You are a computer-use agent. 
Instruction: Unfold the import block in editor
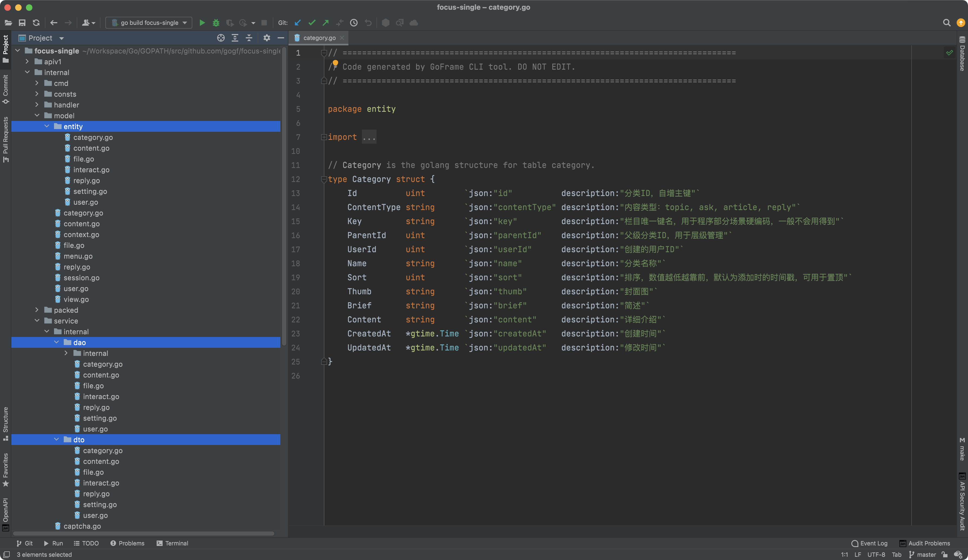pyautogui.click(x=324, y=137)
